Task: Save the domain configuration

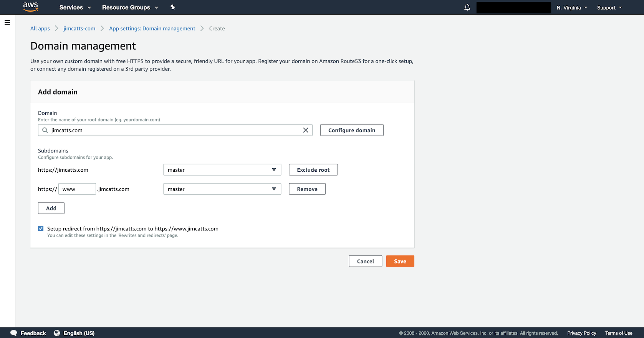Action: 400,261
